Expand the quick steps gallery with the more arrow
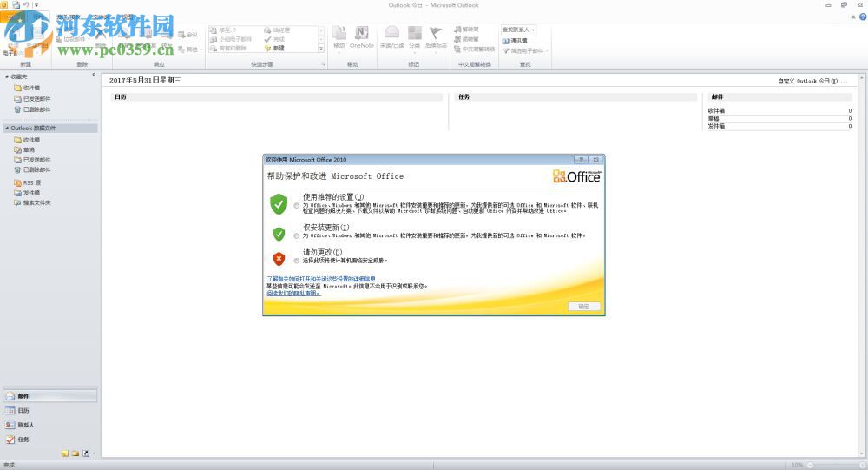 click(321, 49)
